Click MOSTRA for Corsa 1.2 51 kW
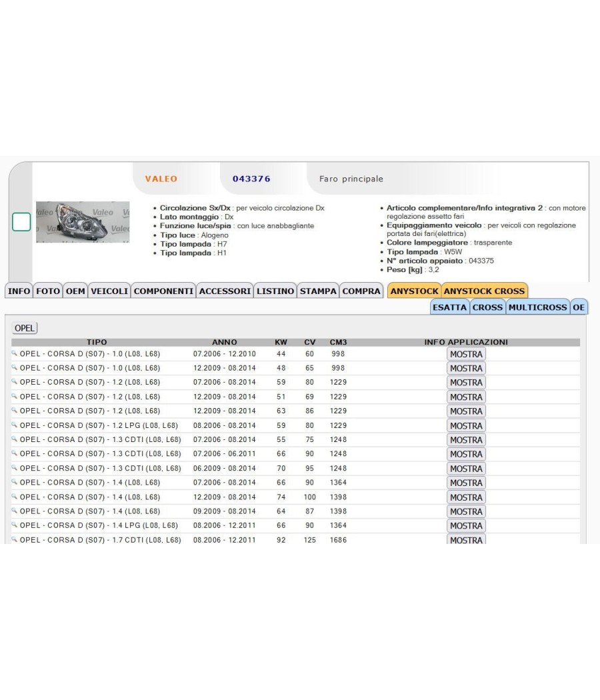The height and width of the screenshot is (700, 600). [x=466, y=397]
